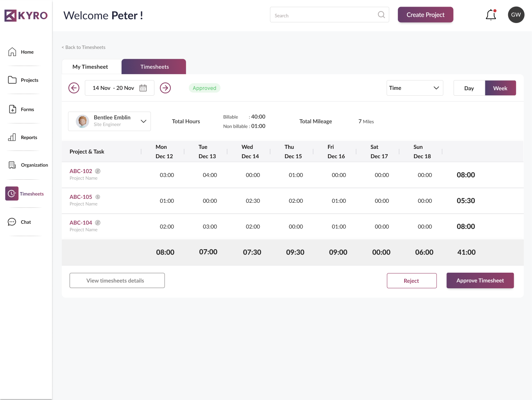Screen dimensions: 532x400
Task: Open the calendar icon in the date range picker
Action: point(143,87)
